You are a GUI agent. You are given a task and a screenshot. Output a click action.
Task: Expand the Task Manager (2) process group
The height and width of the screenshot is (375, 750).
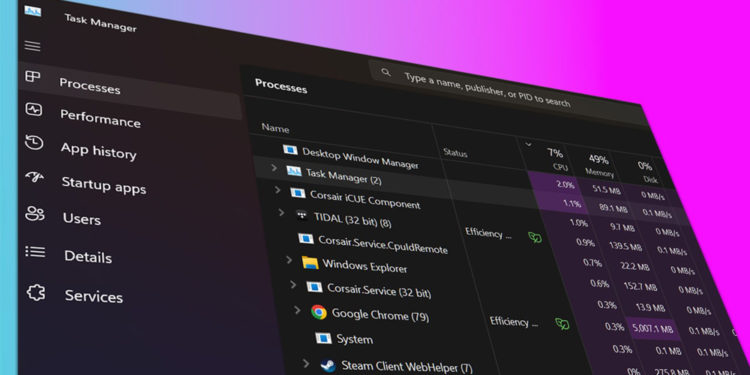tap(274, 167)
